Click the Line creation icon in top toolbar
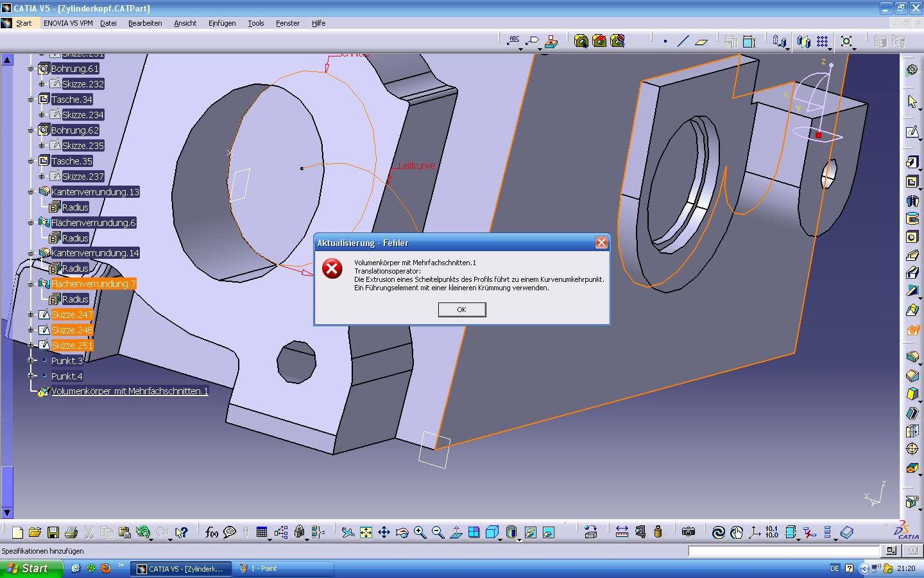The height and width of the screenshot is (578, 924). 683,42
